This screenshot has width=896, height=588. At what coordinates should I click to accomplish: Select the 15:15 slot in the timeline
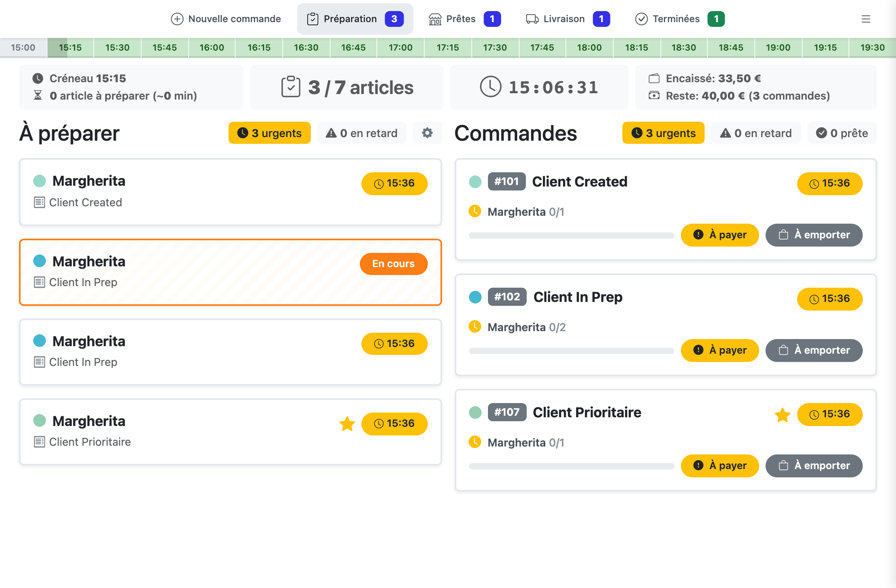click(x=70, y=48)
